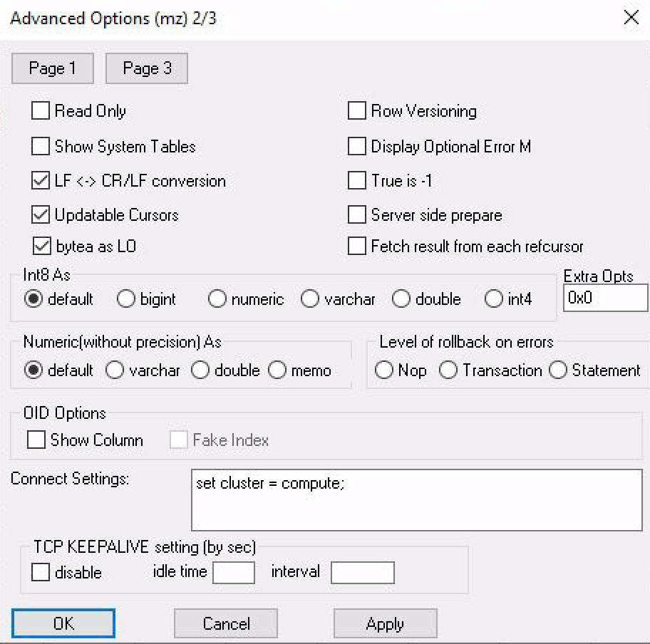
Task: Enable the Read Only checkbox
Action: (40, 111)
